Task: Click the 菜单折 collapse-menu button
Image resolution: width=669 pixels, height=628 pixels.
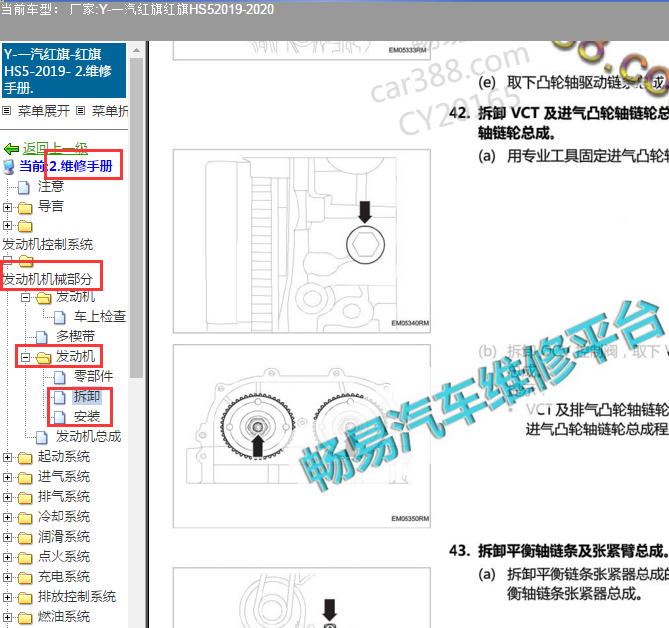Action: click(110, 111)
